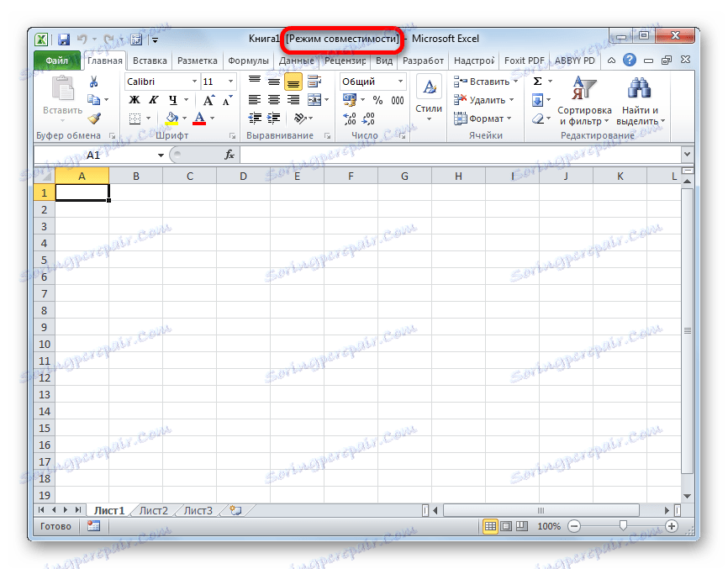Open Сортировка и фильтр dropdown
This screenshot has height=569, width=728.
point(584,102)
